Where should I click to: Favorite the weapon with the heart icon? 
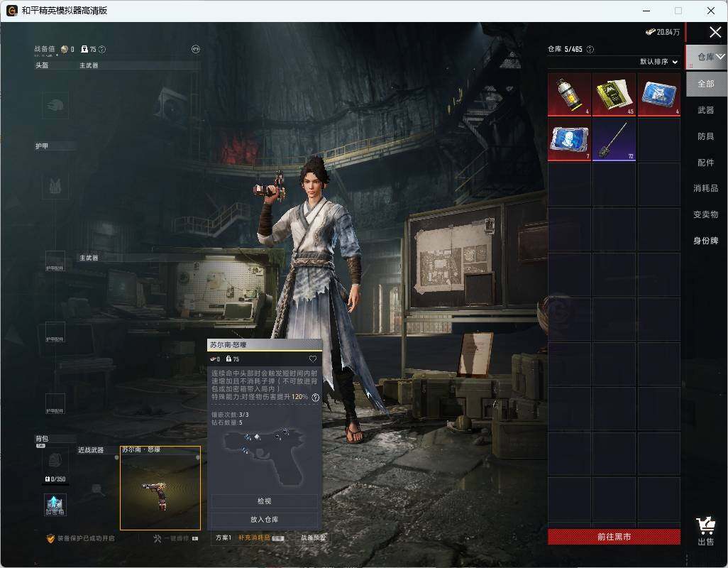tap(312, 359)
